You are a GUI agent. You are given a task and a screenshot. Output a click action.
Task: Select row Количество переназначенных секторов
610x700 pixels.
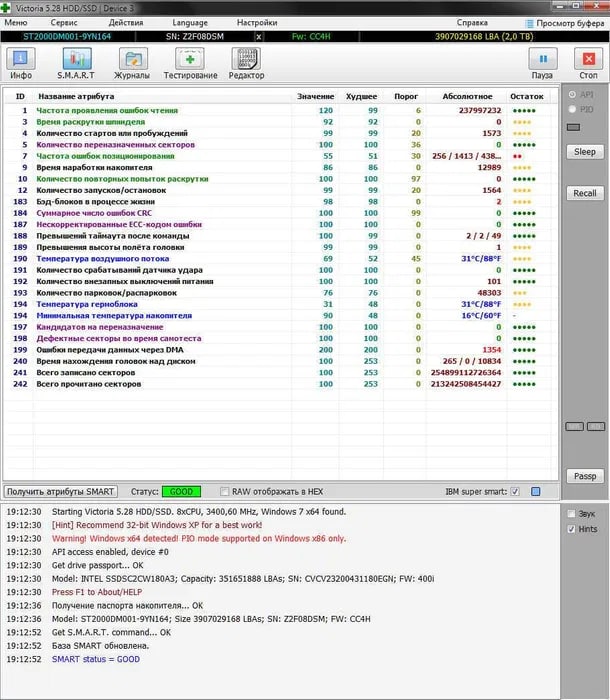[x=280, y=145]
